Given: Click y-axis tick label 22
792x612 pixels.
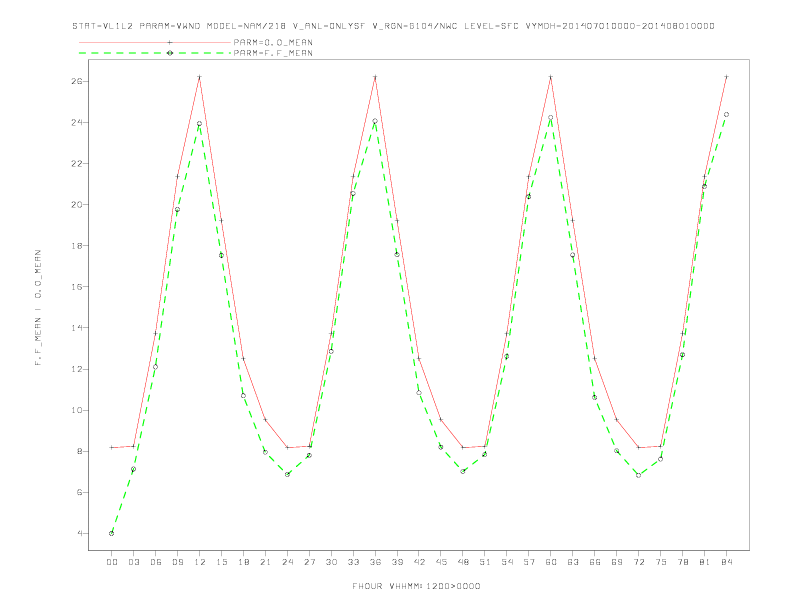Looking at the screenshot, I should tap(76, 164).
